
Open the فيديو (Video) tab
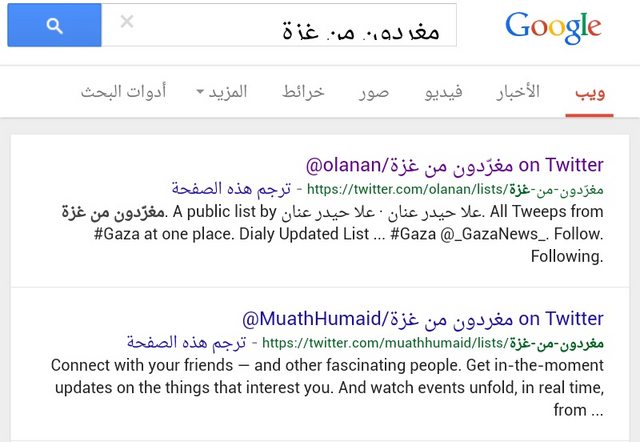coord(443,92)
